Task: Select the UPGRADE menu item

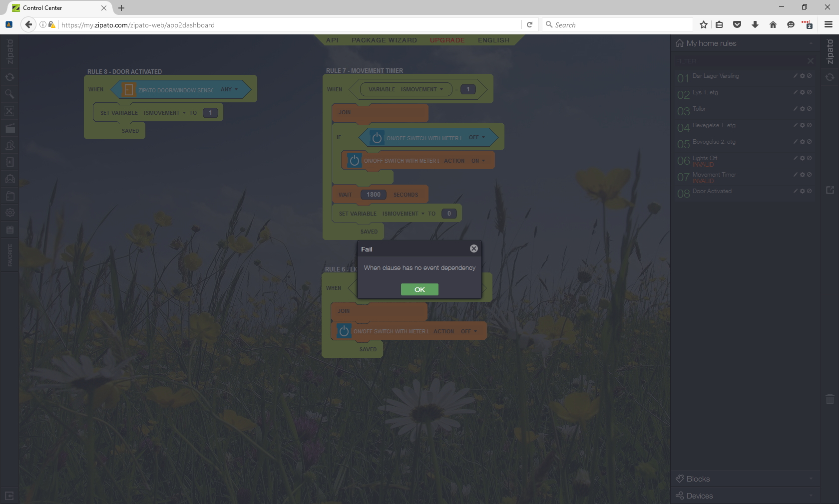Action: coord(447,40)
